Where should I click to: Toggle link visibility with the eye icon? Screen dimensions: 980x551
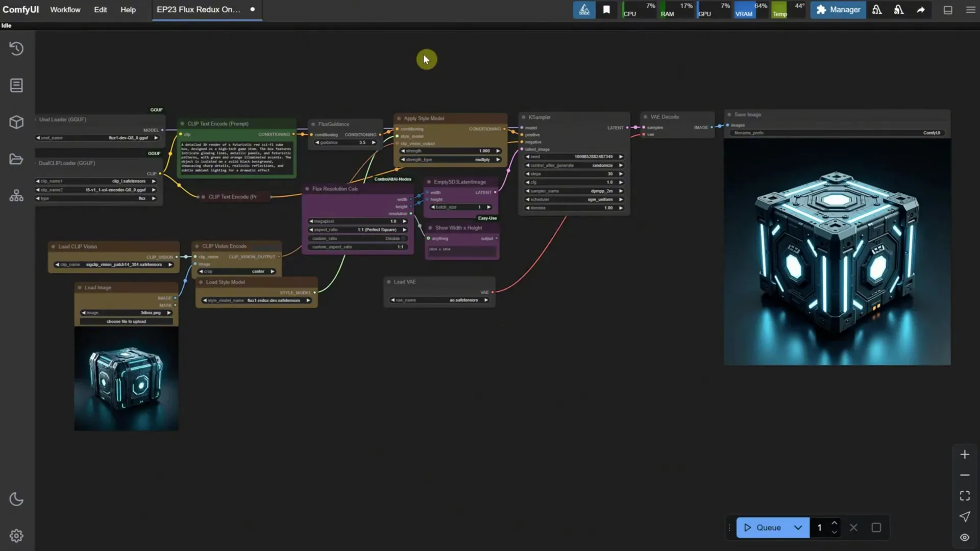(964, 537)
